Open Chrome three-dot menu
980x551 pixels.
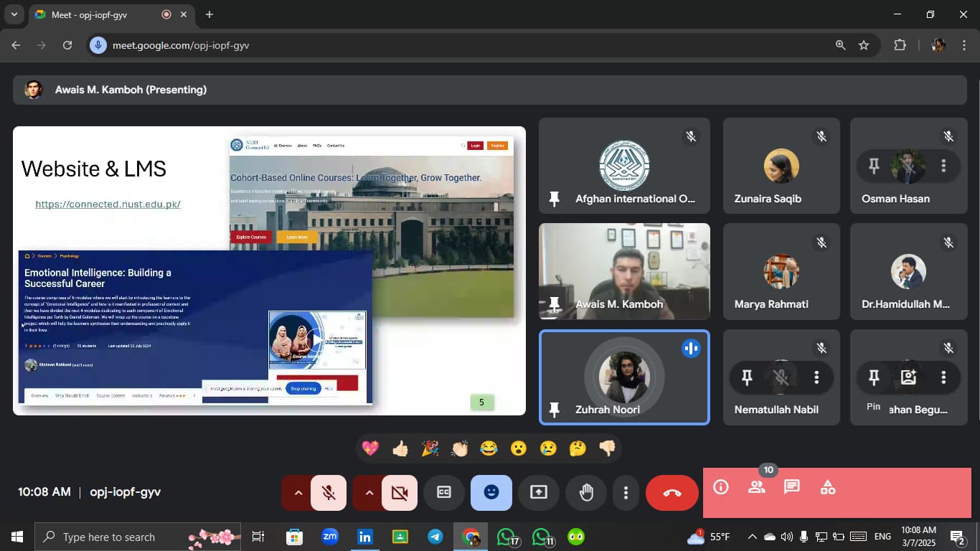pos(963,45)
